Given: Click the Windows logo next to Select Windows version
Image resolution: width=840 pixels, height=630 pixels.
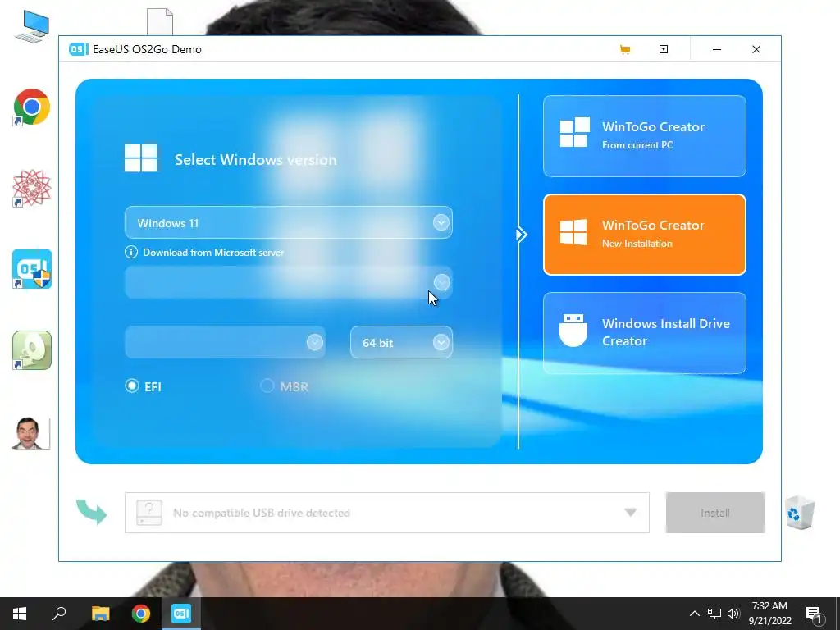Looking at the screenshot, I should [x=141, y=158].
